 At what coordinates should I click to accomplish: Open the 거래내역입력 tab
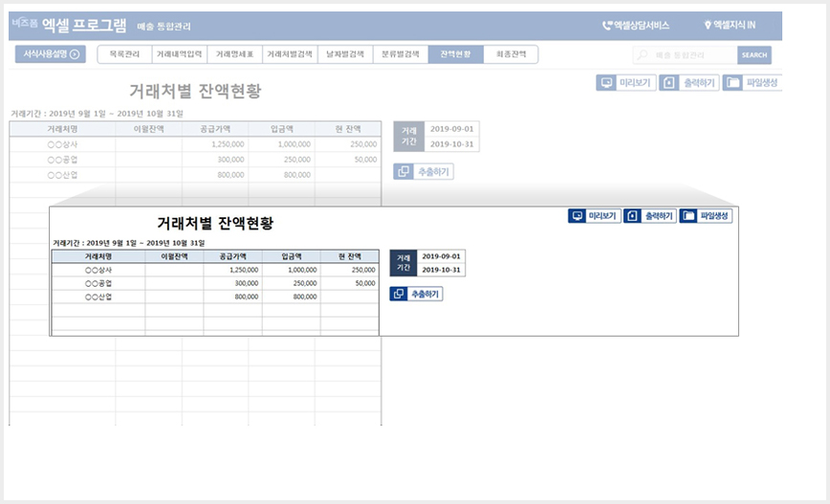[180, 55]
